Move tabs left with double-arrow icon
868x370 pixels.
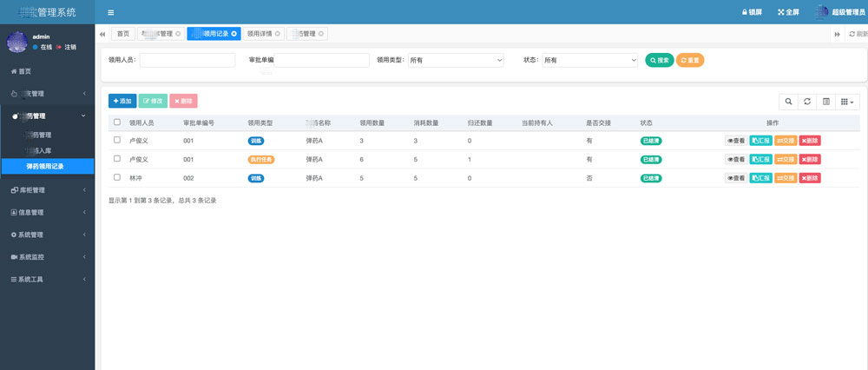pyautogui.click(x=102, y=35)
